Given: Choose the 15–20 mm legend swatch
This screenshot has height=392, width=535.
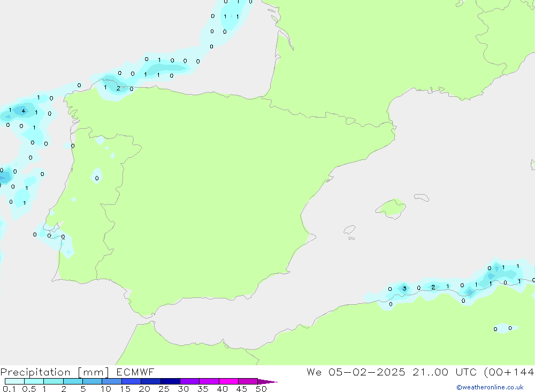Looking at the screenshot, I should click(x=132, y=381).
